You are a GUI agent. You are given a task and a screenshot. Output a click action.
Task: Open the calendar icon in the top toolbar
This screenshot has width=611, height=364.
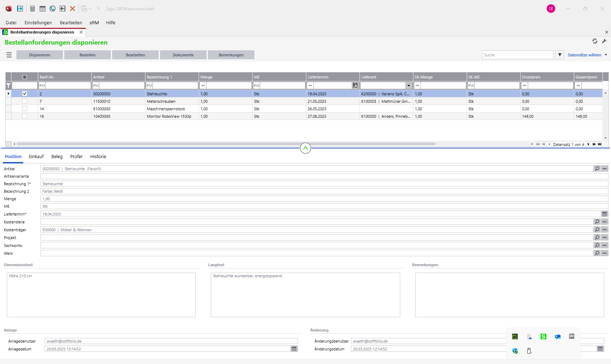[x=43, y=9]
